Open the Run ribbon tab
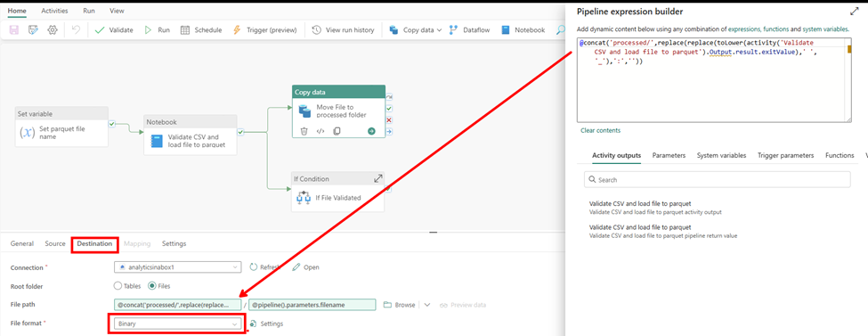Viewport: 868px width, 336px height. pos(88,11)
